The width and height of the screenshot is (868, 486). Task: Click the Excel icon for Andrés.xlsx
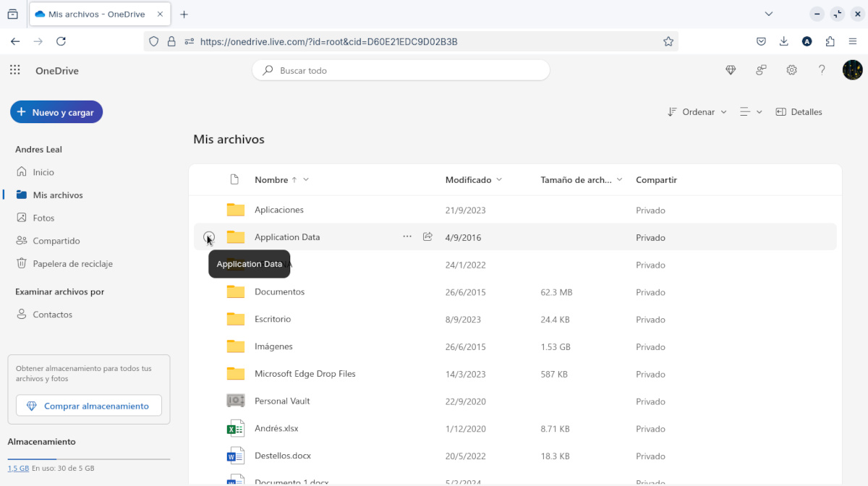tap(235, 428)
